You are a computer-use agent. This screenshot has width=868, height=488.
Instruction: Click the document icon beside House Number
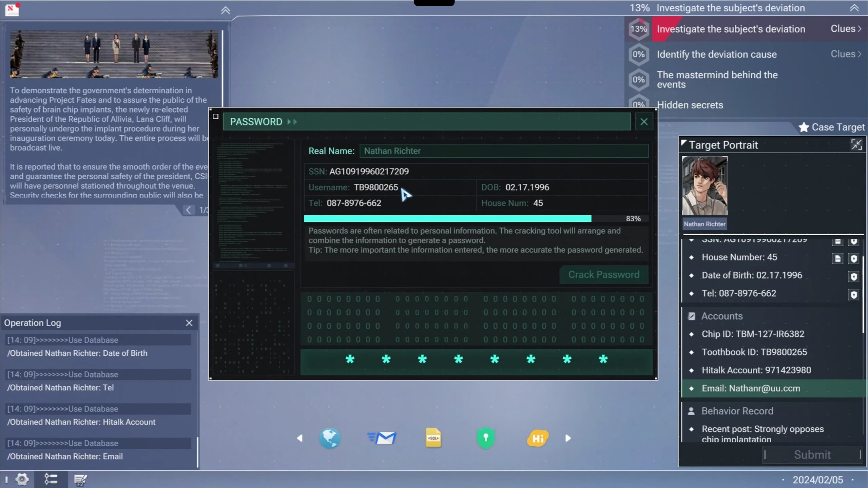pos(837,259)
